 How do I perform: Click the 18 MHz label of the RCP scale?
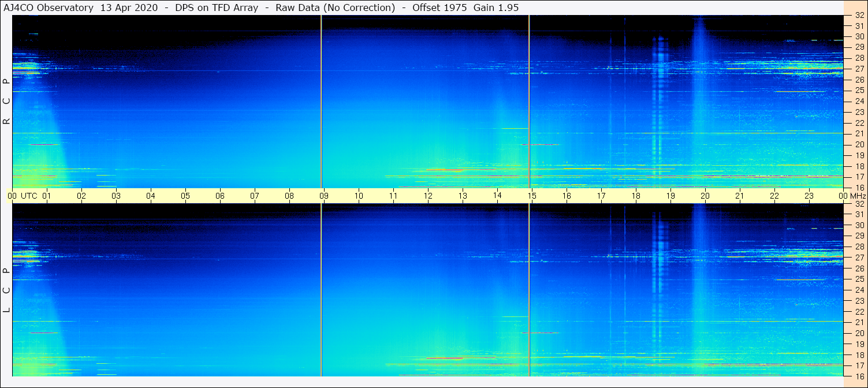tap(859, 166)
